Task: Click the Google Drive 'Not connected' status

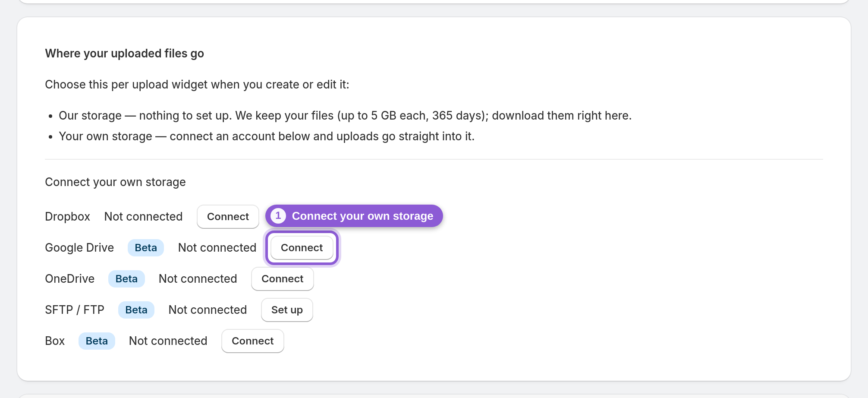Action: point(217,248)
